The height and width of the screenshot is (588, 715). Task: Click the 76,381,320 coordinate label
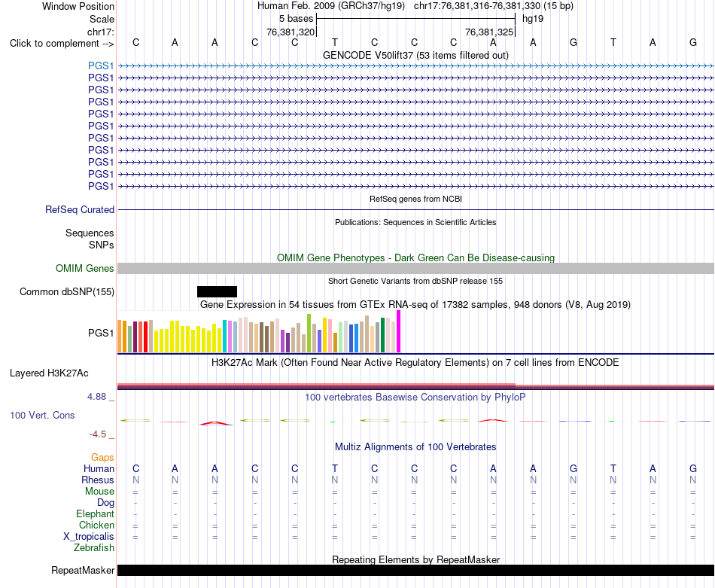[291, 32]
